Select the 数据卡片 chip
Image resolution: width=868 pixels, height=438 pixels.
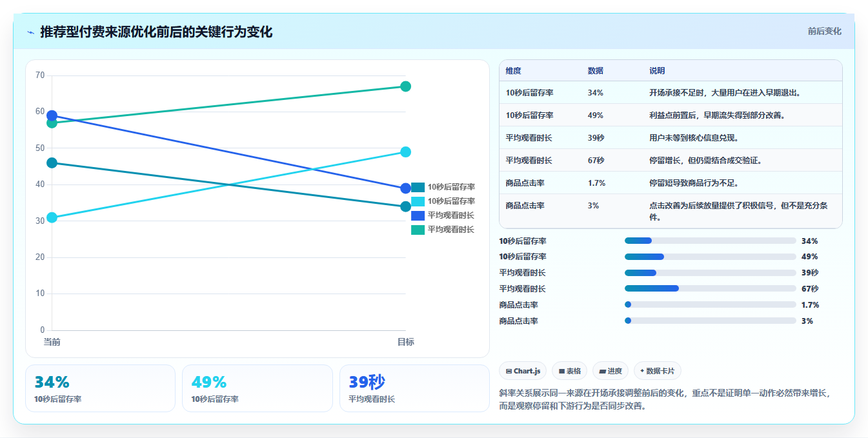click(x=658, y=371)
